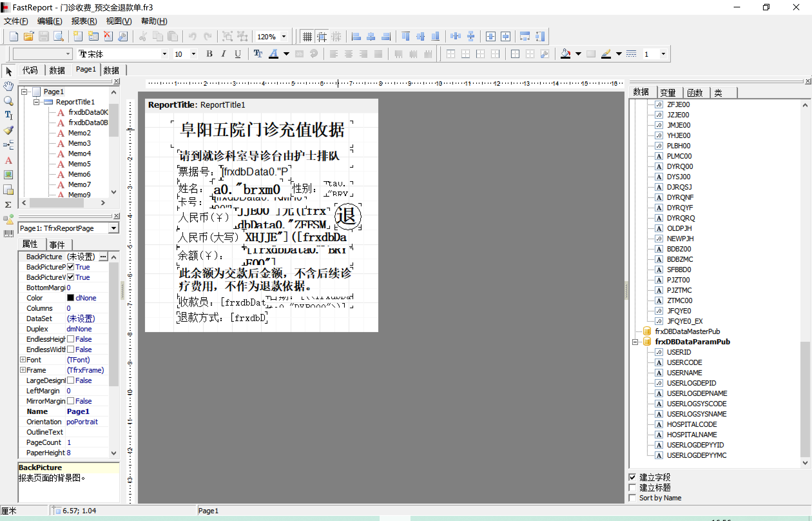Select the Copy format paintbrush tool
This screenshot has width=812, height=521.
[8, 130]
